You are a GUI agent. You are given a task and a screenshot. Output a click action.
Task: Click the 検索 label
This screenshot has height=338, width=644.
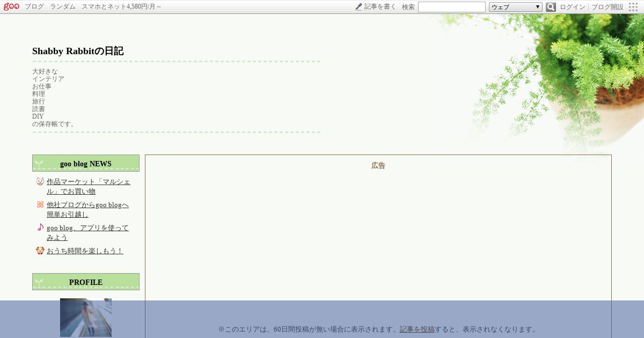[408, 7]
